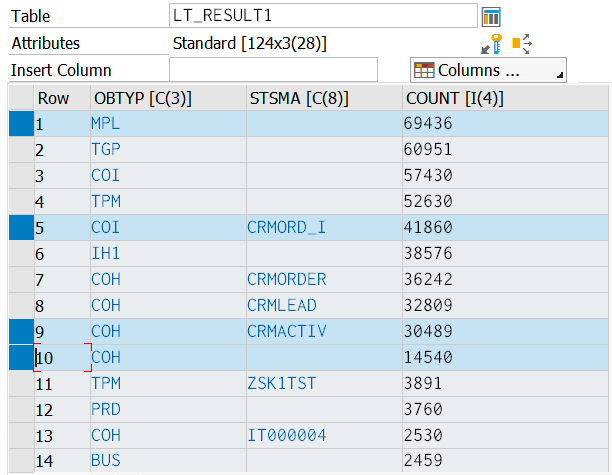612x475 pixels.
Task: Click the table display icon beside LT_RESULT1
Action: [491, 17]
